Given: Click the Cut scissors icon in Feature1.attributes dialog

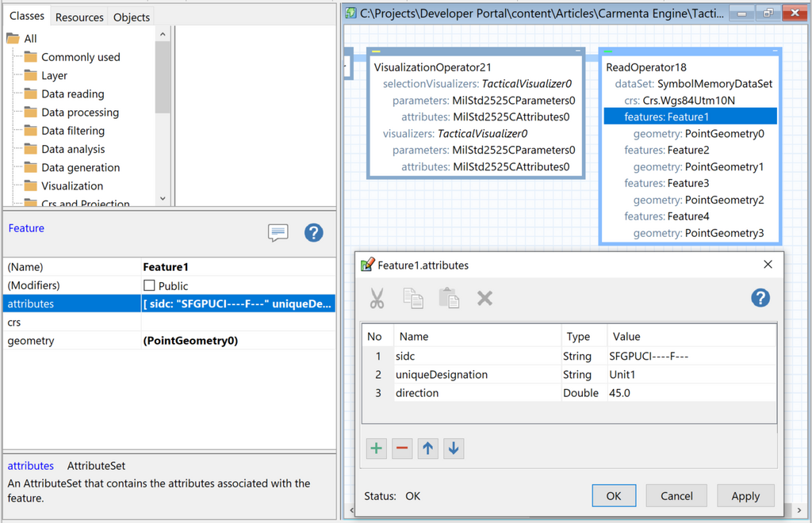Looking at the screenshot, I should coord(377,299).
